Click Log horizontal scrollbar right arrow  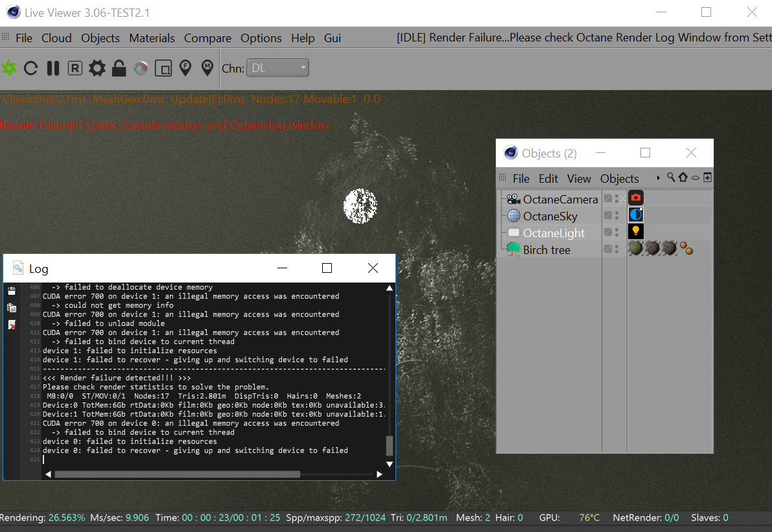(379, 474)
